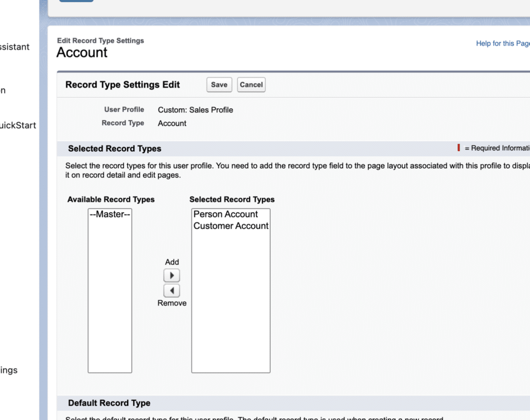The height and width of the screenshot is (420, 530).
Task: Save the record type settings
Action: pyautogui.click(x=219, y=85)
